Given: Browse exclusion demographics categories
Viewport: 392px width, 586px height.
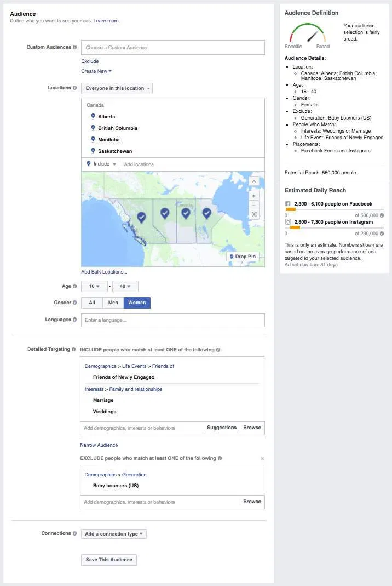Looking at the screenshot, I should [x=252, y=502].
